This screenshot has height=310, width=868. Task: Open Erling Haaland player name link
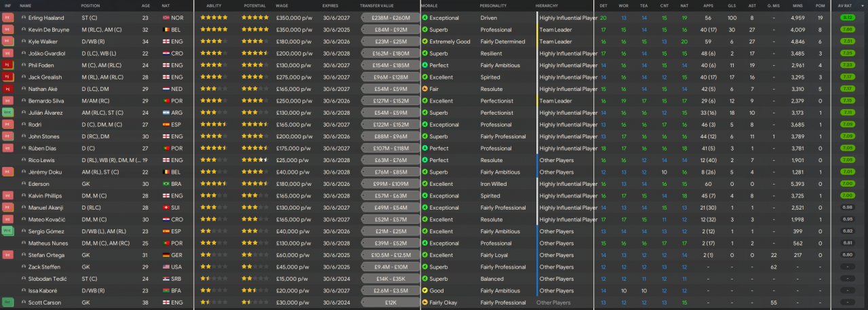[x=47, y=18]
